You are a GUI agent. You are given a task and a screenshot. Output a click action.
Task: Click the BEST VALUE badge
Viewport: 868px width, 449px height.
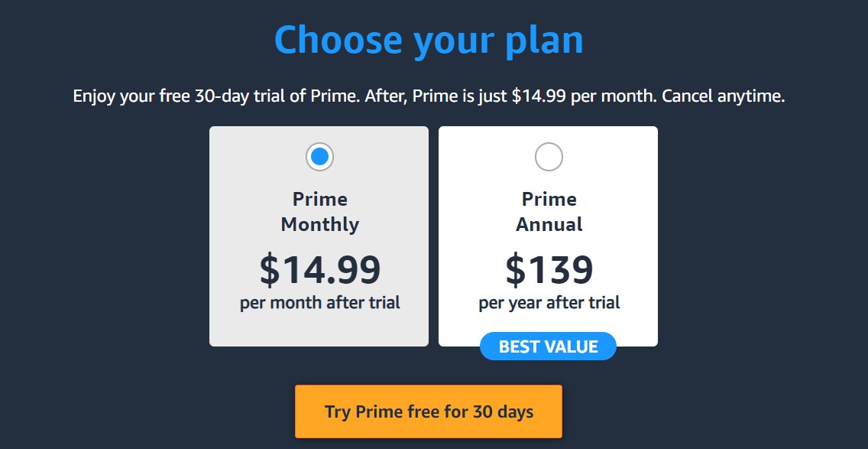(548, 346)
